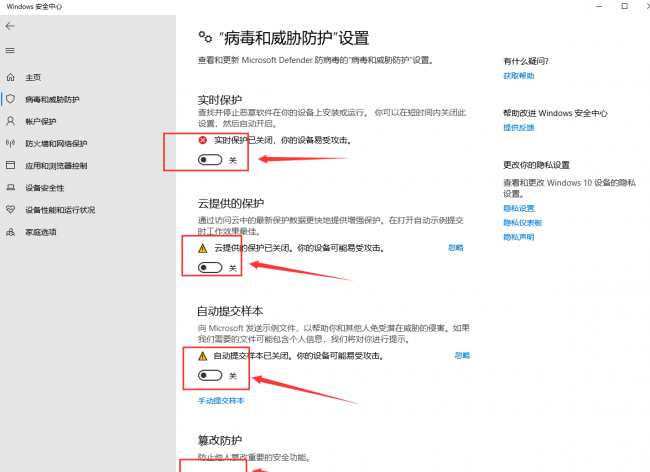Open the 隐私仪表板 link
Viewport: 650px width, 472px height.
point(523,223)
